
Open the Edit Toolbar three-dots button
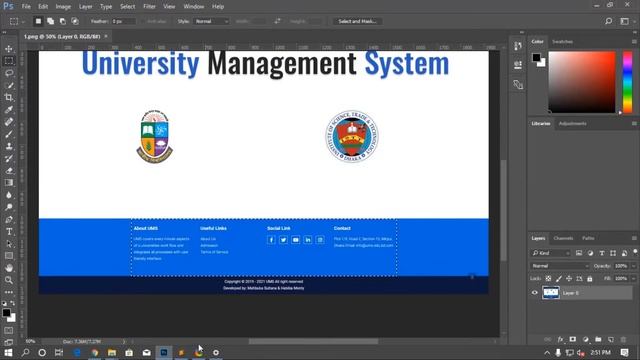tap(9, 292)
